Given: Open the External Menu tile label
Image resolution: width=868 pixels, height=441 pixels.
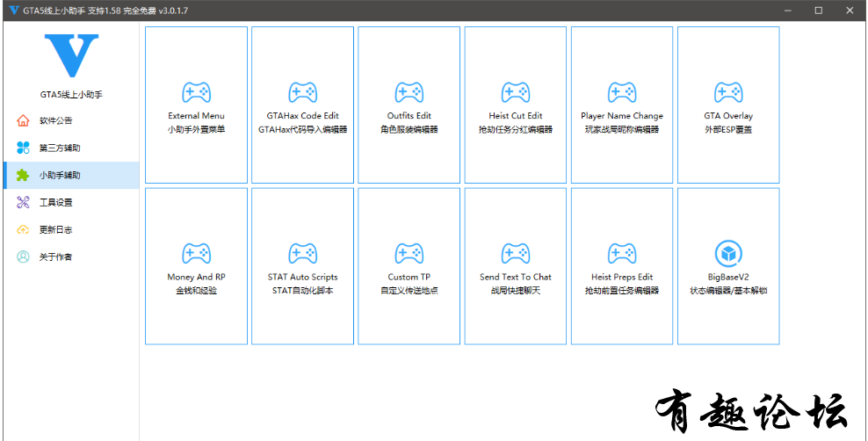Looking at the screenshot, I should click(196, 116).
